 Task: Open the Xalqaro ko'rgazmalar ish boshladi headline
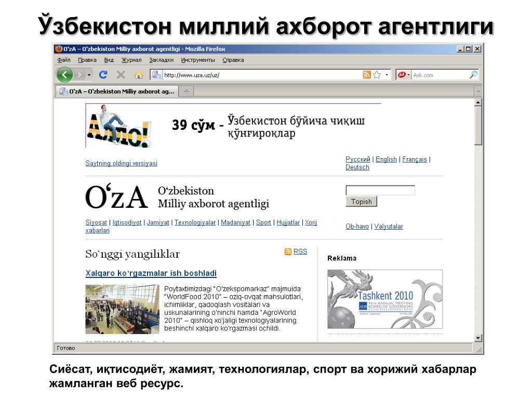[151, 273]
